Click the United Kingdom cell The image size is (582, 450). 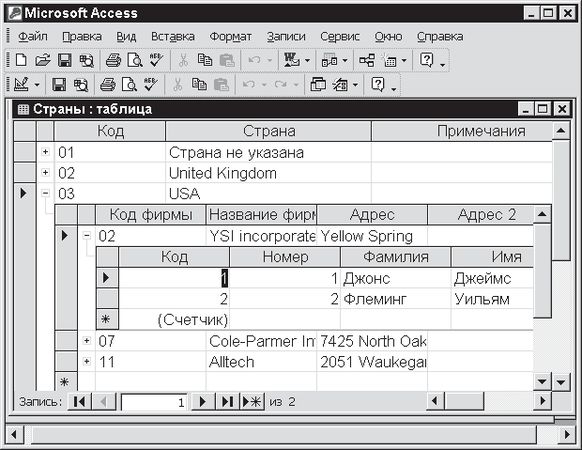pyautogui.click(x=268, y=173)
